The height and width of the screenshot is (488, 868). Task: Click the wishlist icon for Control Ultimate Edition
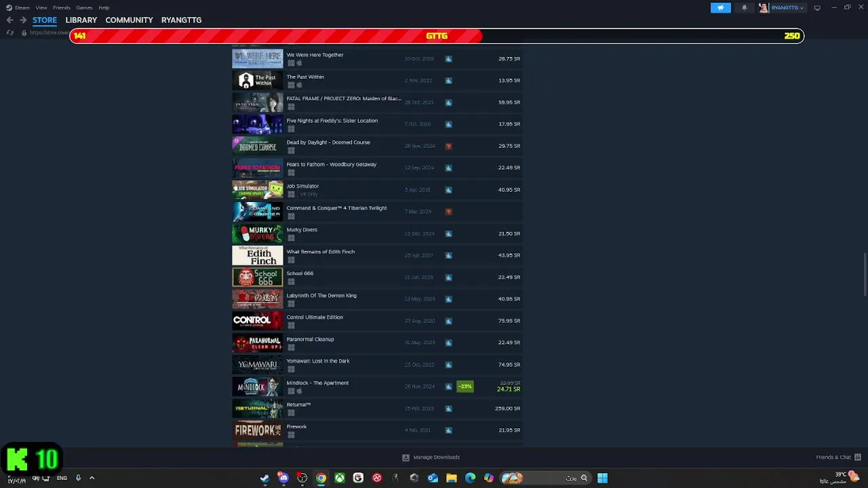click(448, 321)
